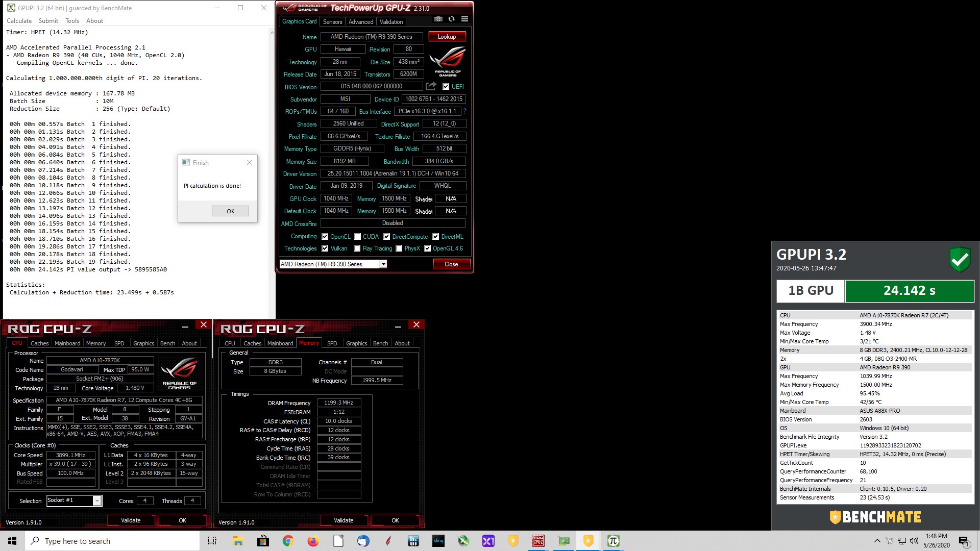Click GPU-Z screenshot camera icon

438,19
